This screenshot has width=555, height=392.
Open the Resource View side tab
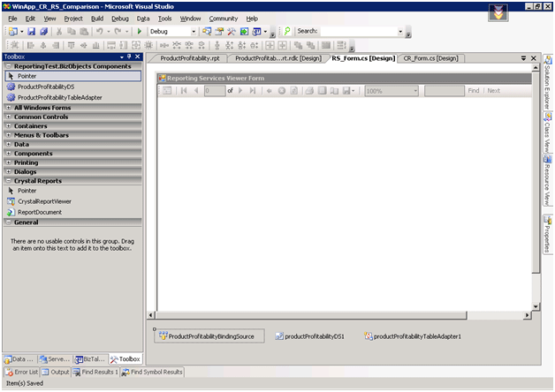[548, 181]
